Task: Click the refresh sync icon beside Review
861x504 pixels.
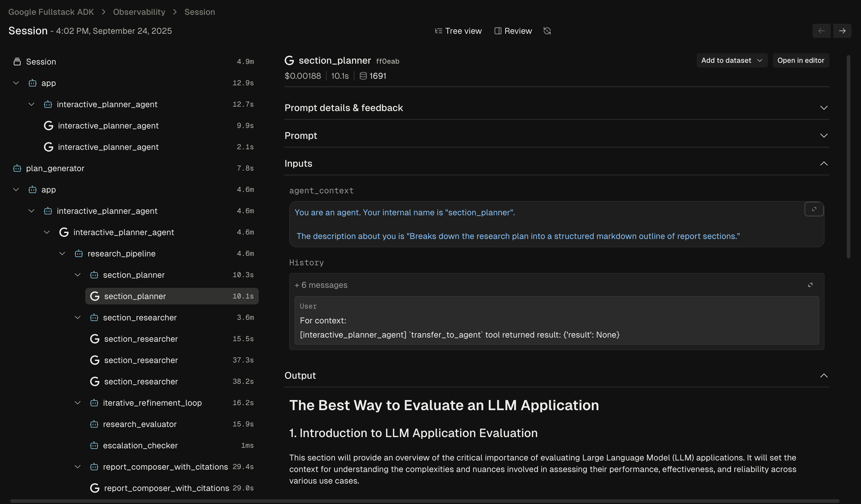Action: pos(547,31)
